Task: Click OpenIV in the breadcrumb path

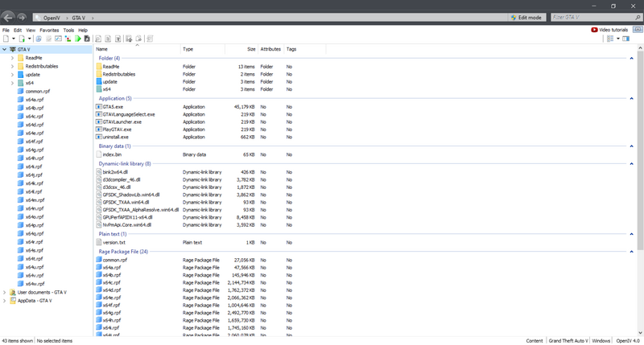Action: (x=52, y=18)
